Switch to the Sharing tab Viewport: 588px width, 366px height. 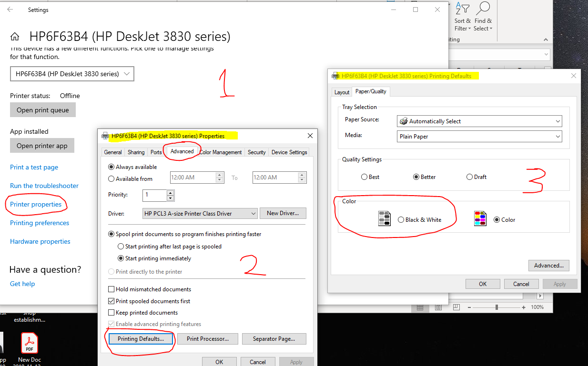pos(136,152)
